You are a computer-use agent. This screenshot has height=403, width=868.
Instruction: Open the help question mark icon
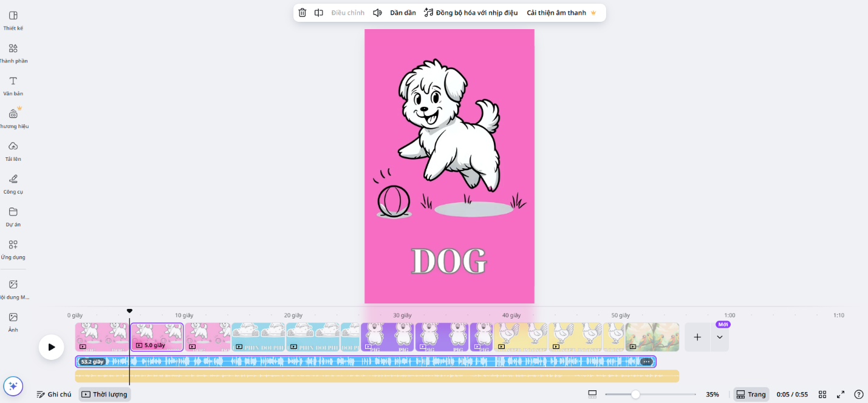859,395
